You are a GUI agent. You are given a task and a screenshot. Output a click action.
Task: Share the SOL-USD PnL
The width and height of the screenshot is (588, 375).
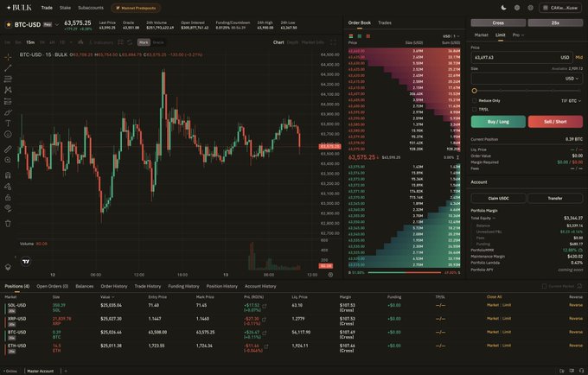coord(265,306)
